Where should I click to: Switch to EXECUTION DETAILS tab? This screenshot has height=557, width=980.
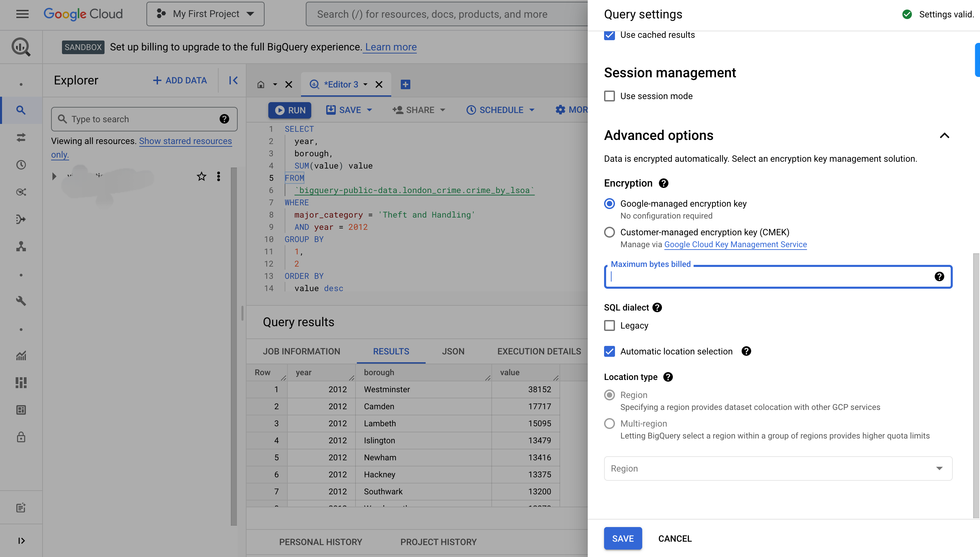(539, 351)
